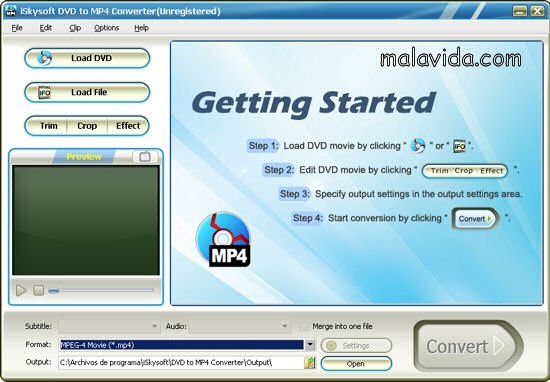Open the Options menu
The image size is (550, 382).
pyautogui.click(x=106, y=28)
